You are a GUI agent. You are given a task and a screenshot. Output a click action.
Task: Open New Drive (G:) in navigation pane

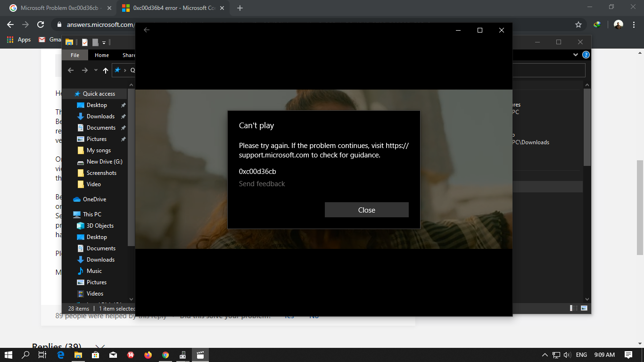(x=104, y=162)
